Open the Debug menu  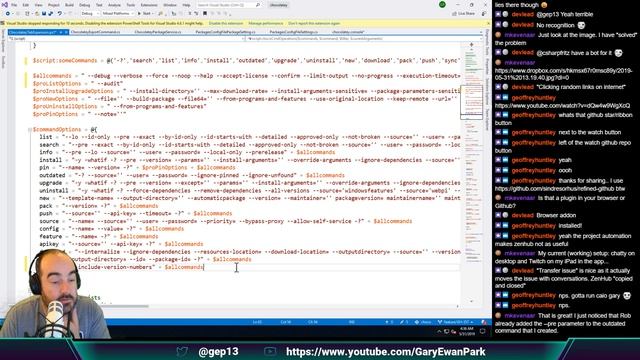(x=84, y=5)
